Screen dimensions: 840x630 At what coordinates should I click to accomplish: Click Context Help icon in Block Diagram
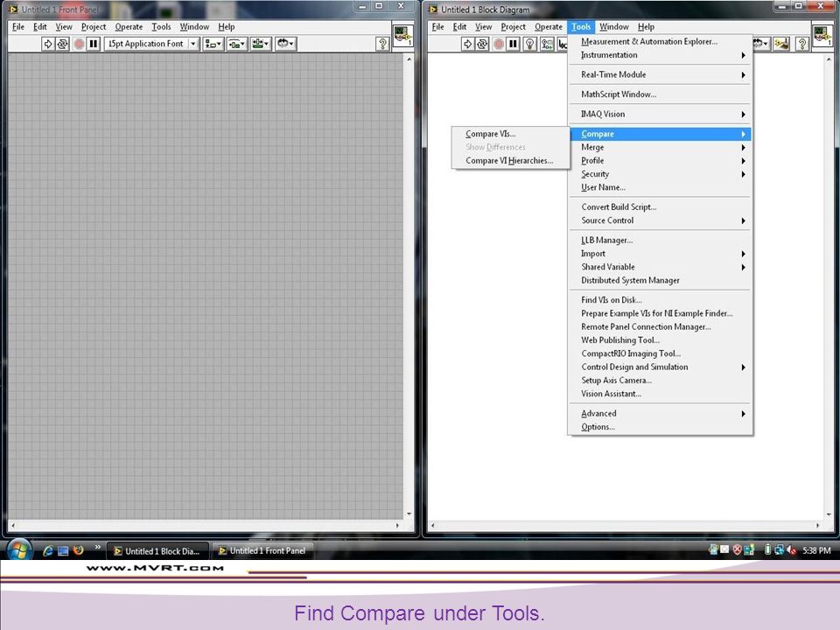coord(802,44)
